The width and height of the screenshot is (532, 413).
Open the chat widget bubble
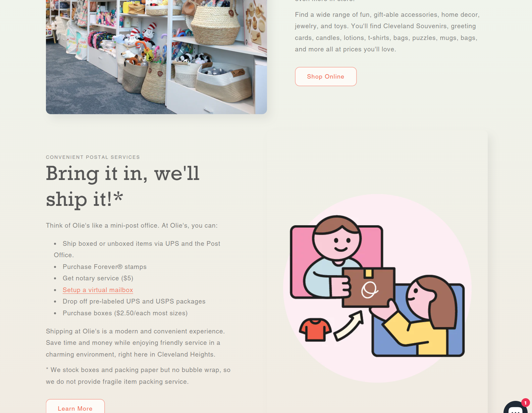[515, 407]
